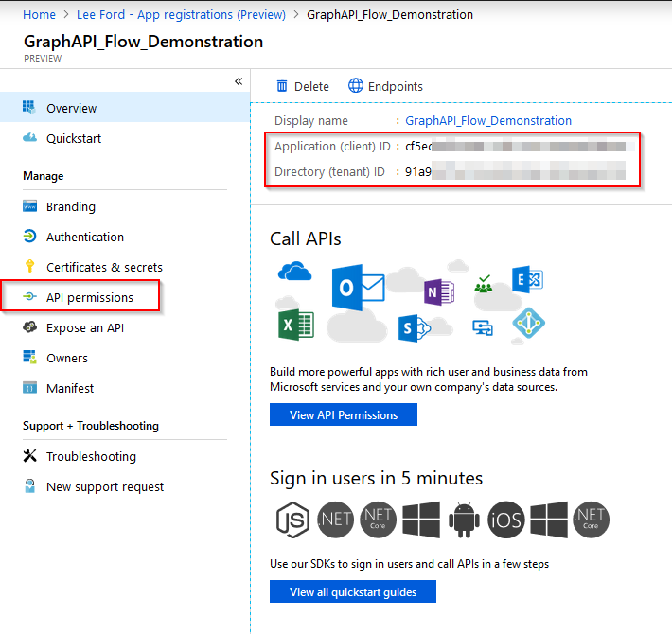The height and width of the screenshot is (634, 672).
Task: Open the GraphAPI_Flow_Demonstration display name link
Action: point(488,121)
